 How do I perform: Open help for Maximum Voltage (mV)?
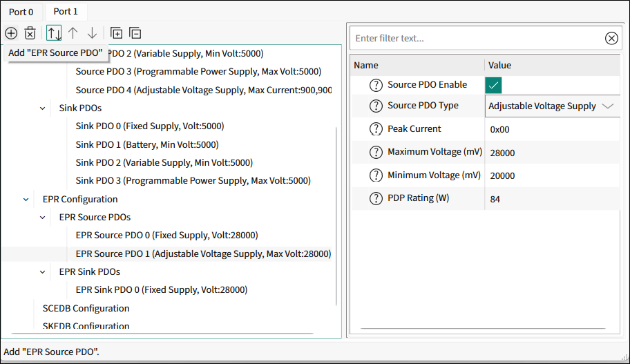[x=376, y=152]
